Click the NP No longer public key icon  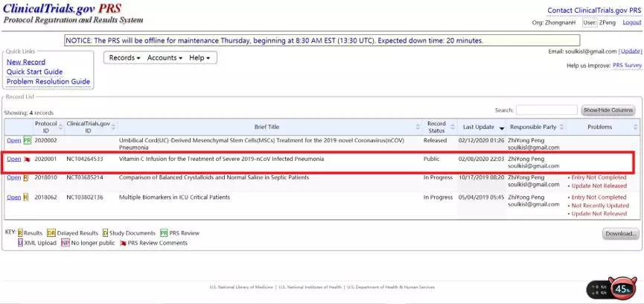[x=66, y=243]
